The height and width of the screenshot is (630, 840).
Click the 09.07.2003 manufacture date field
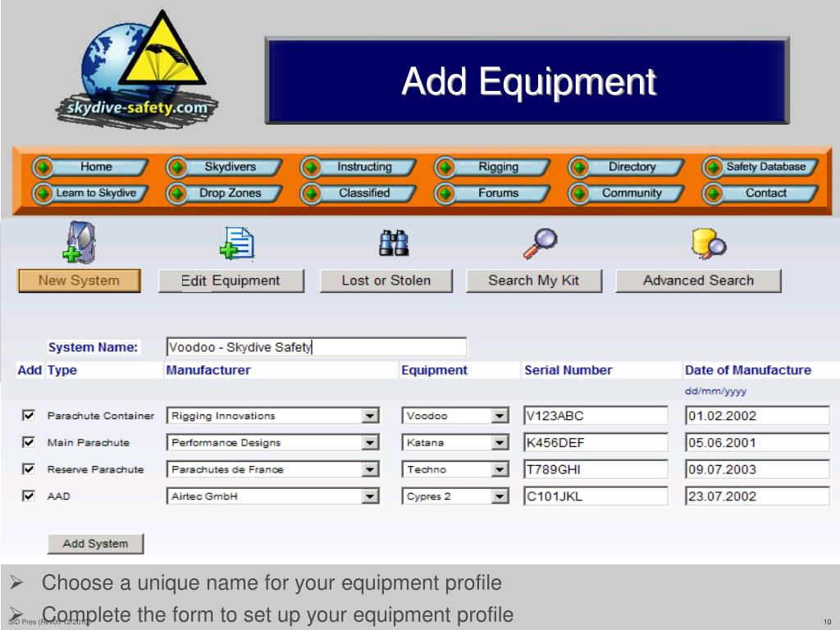(757, 469)
